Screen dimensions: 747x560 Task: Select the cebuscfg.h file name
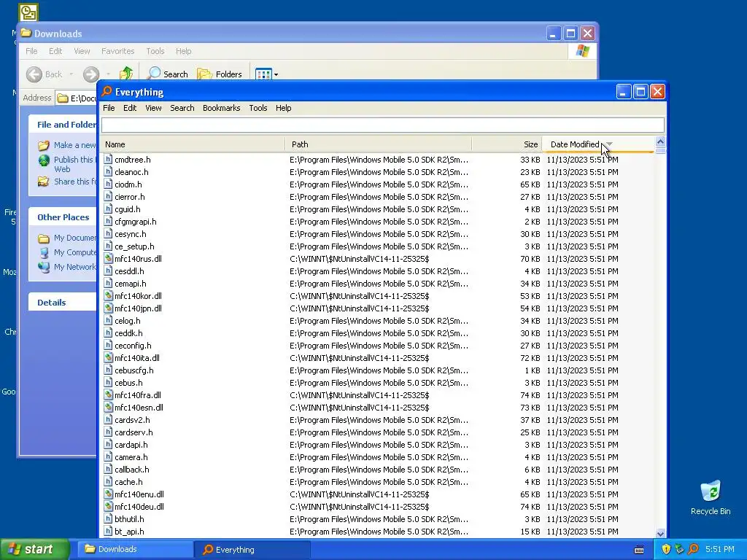[x=134, y=370]
